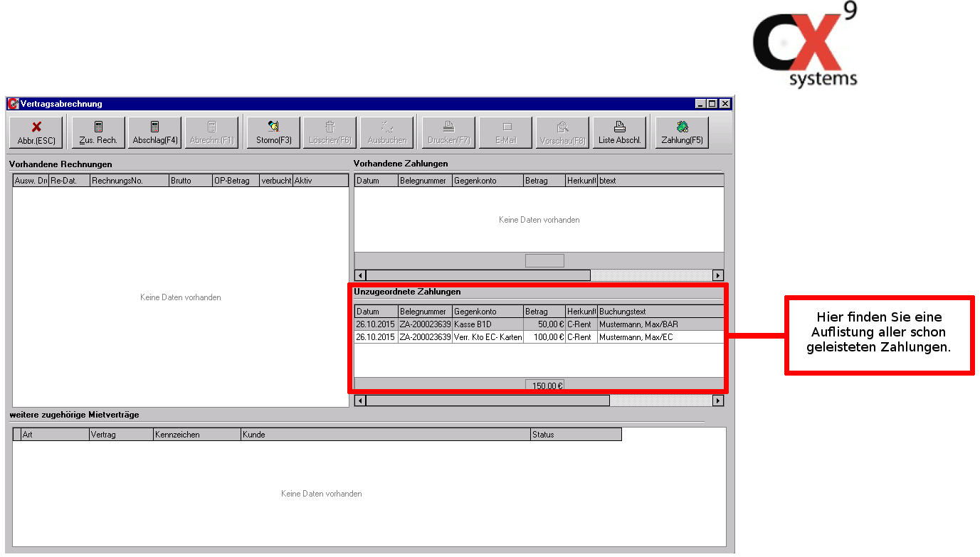Click the Abbr.(ESC) cancel button

[x=36, y=132]
